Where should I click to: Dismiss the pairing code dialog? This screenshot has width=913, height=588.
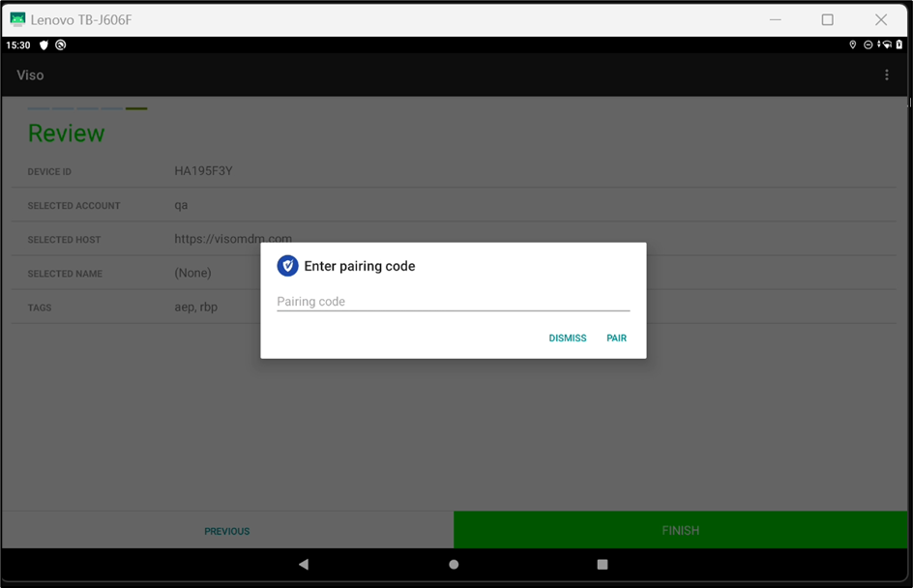click(567, 338)
